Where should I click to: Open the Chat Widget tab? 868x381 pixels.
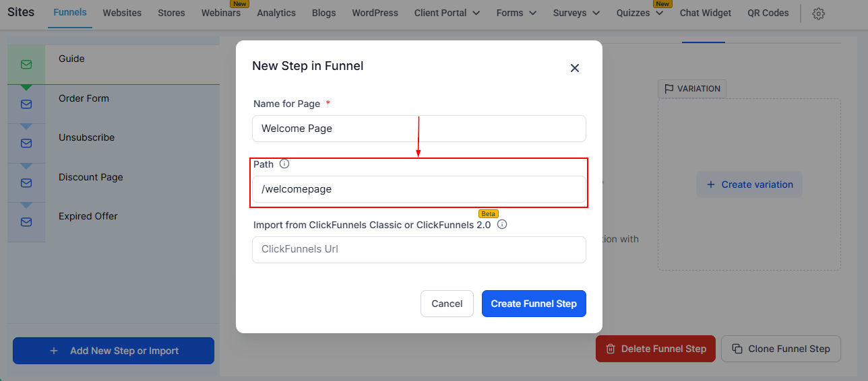click(706, 13)
